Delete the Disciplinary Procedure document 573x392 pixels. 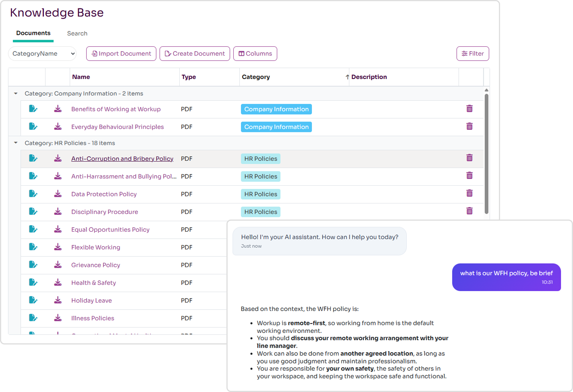[x=469, y=211]
